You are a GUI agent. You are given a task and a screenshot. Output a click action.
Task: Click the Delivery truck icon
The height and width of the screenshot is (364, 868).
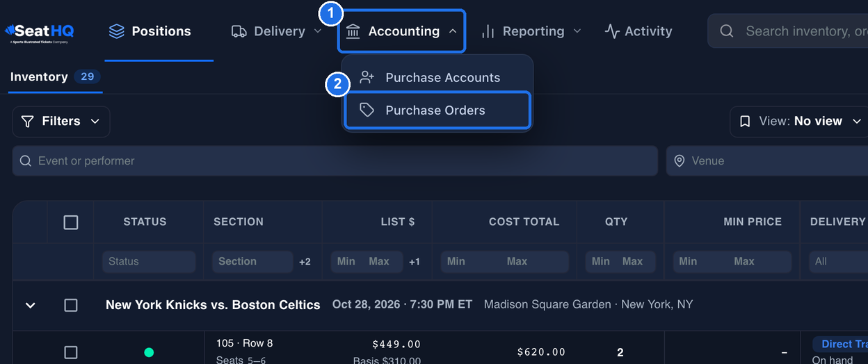click(239, 31)
